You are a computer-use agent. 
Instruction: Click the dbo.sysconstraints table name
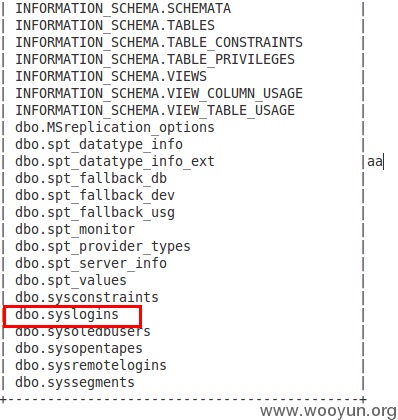point(87,297)
